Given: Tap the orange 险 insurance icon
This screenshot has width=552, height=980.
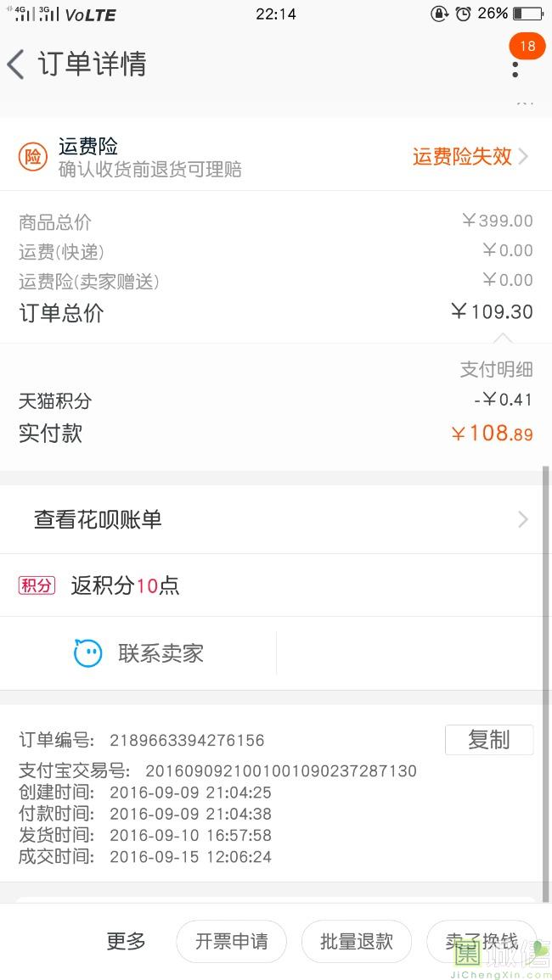Looking at the screenshot, I should [x=33, y=157].
